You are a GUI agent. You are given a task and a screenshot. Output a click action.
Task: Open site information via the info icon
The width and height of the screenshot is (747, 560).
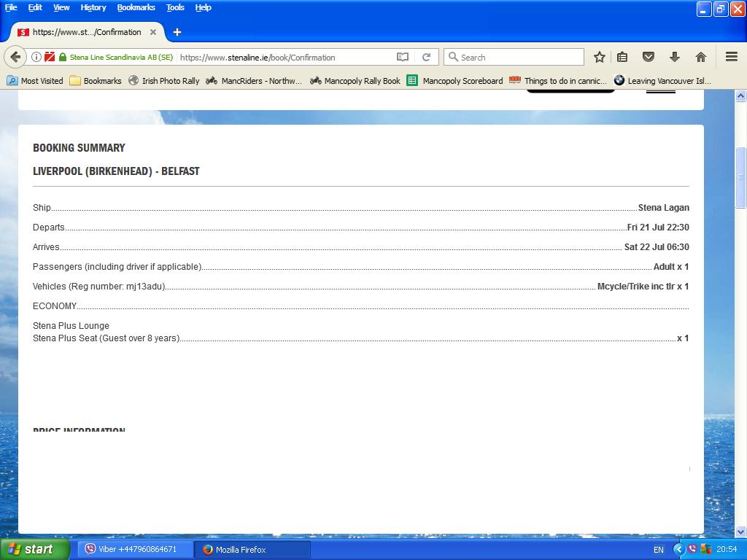coord(36,57)
